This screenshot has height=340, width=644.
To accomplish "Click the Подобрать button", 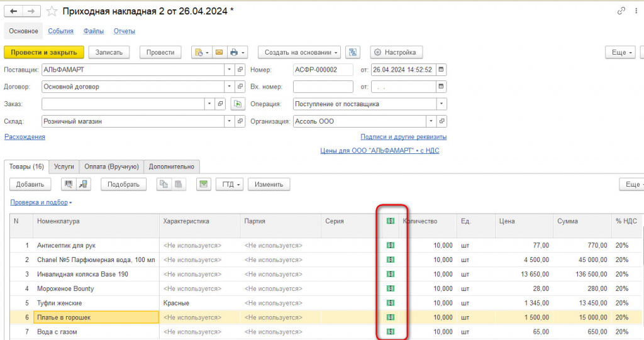I will pos(124,184).
